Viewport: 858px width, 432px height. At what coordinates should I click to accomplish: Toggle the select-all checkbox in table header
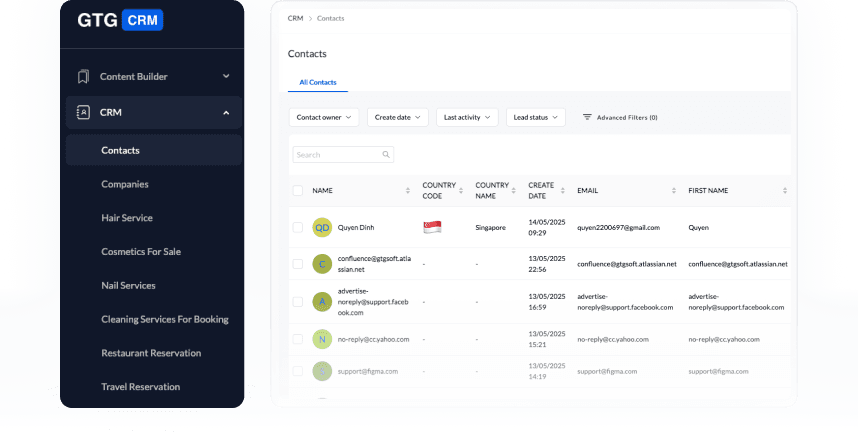pos(298,191)
